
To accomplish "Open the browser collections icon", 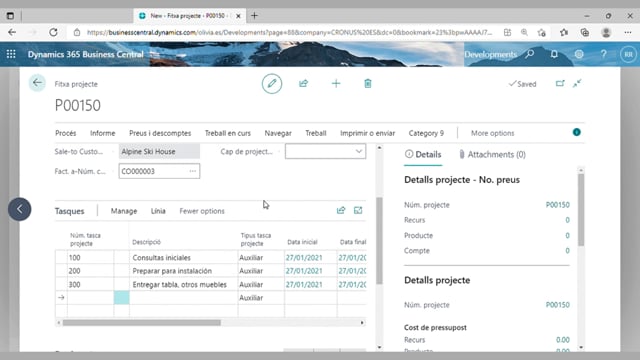I will (x=584, y=32).
